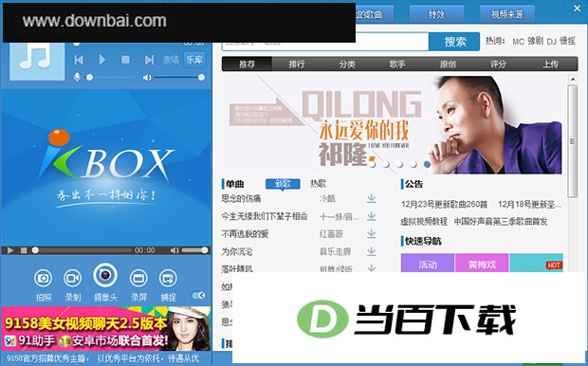
Task: Download song 不再逃脱的爱
Action: point(371,233)
